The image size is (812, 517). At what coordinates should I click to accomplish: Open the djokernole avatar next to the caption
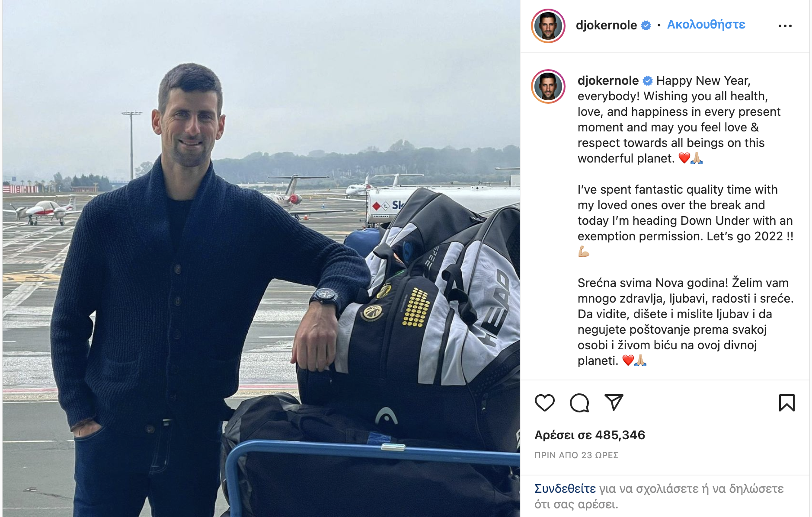tap(548, 86)
